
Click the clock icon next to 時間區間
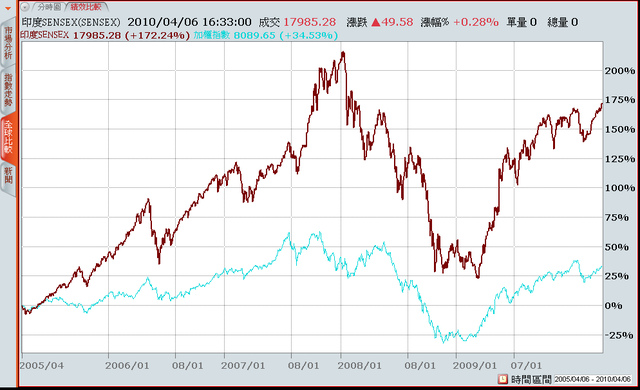click(502, 379)
